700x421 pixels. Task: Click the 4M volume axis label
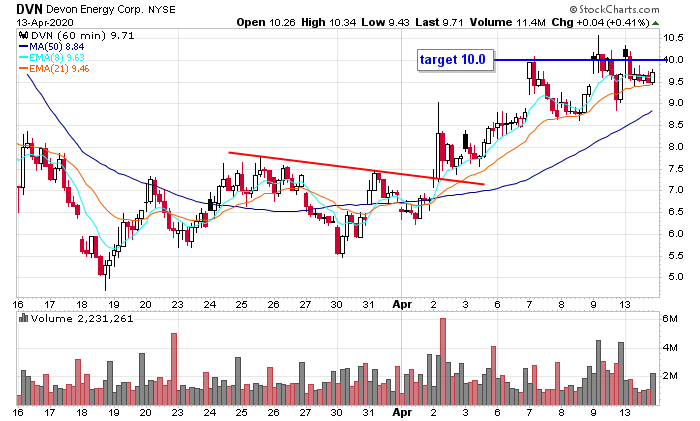pyautogui.click(x=670, y=347)
